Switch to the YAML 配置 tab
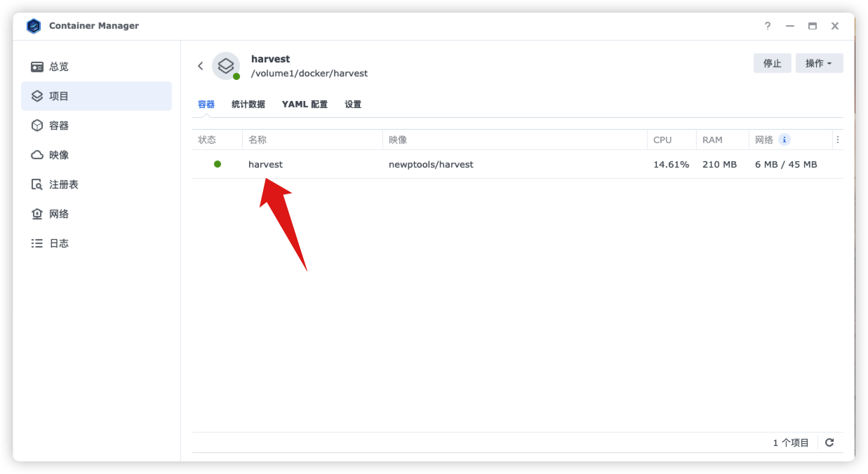868x474 pixels. coord(305,104)
